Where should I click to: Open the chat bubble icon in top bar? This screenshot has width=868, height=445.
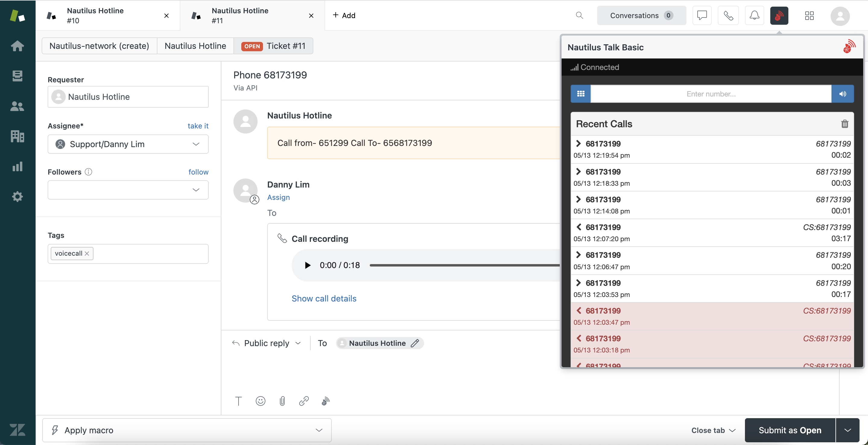tap(702, 15)
